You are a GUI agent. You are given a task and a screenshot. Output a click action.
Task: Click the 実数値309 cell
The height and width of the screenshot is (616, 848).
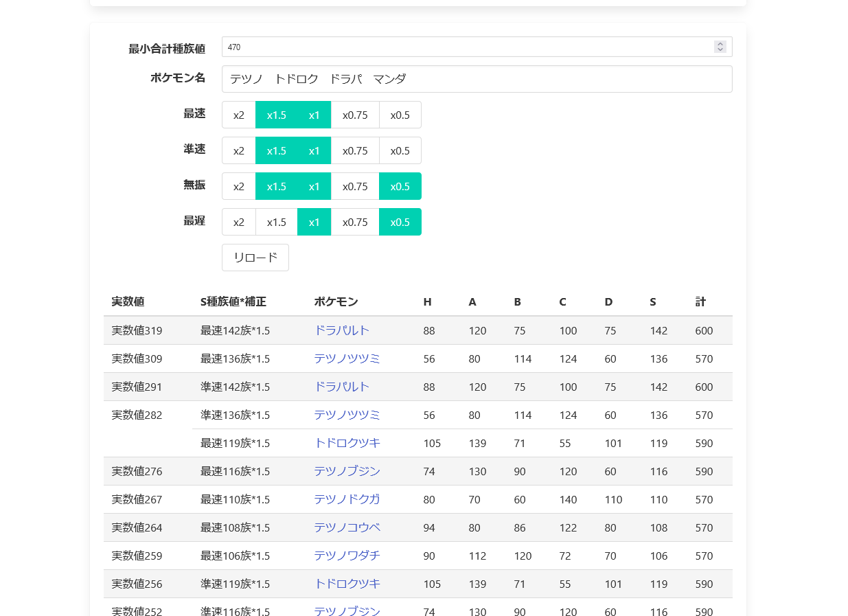pyautogui.click(x=148, y=358)
